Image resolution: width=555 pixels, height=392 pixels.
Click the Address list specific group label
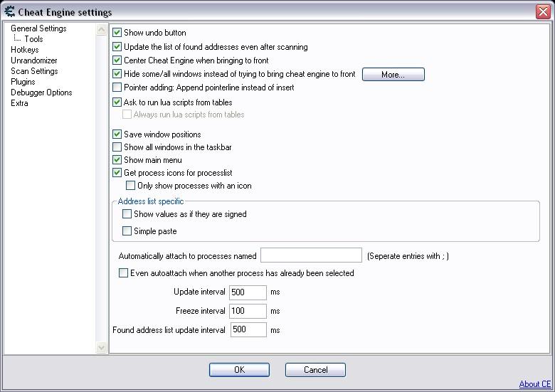(151, 201)
